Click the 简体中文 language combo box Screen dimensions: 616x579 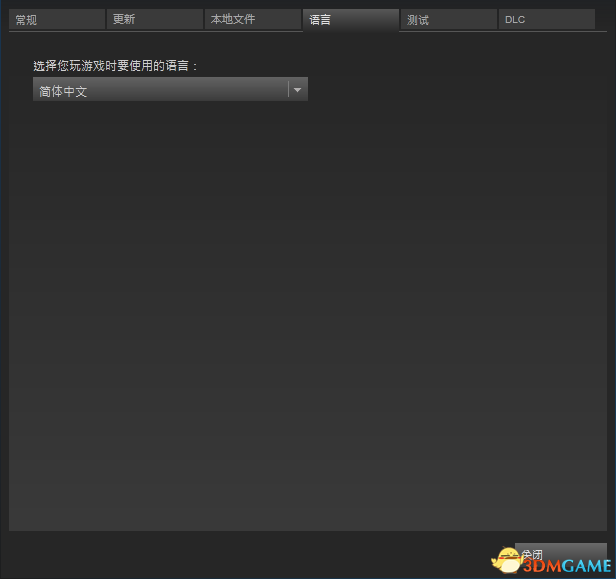[160, 90]
